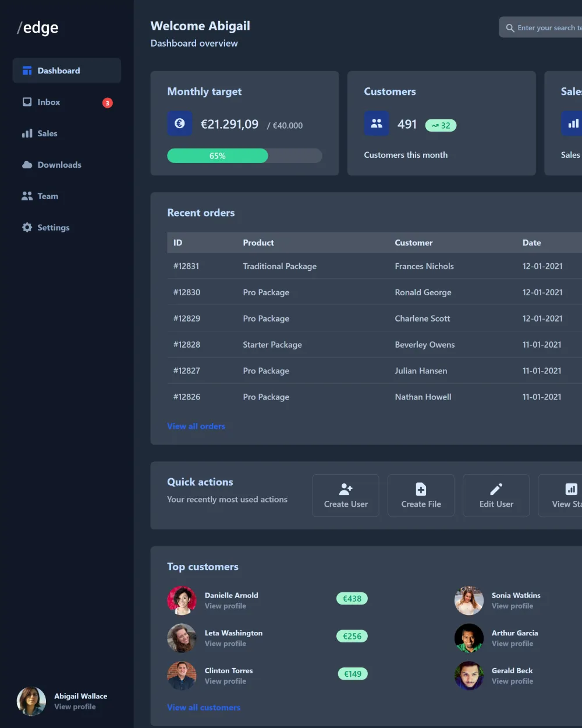This screenshot has height=728, width=582.
Task: Open Clinton Torres' View profile link
Action: click(225, 681)
